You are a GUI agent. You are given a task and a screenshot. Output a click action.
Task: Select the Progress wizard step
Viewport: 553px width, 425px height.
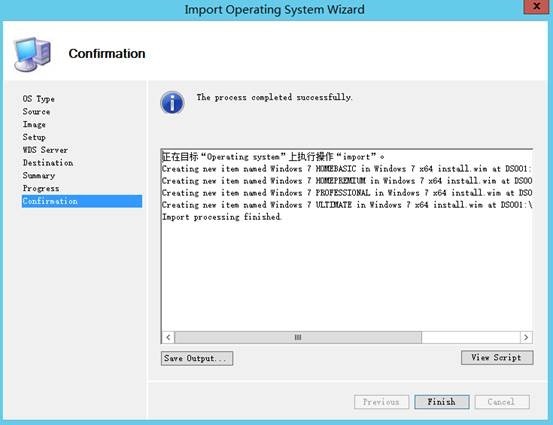41,188
